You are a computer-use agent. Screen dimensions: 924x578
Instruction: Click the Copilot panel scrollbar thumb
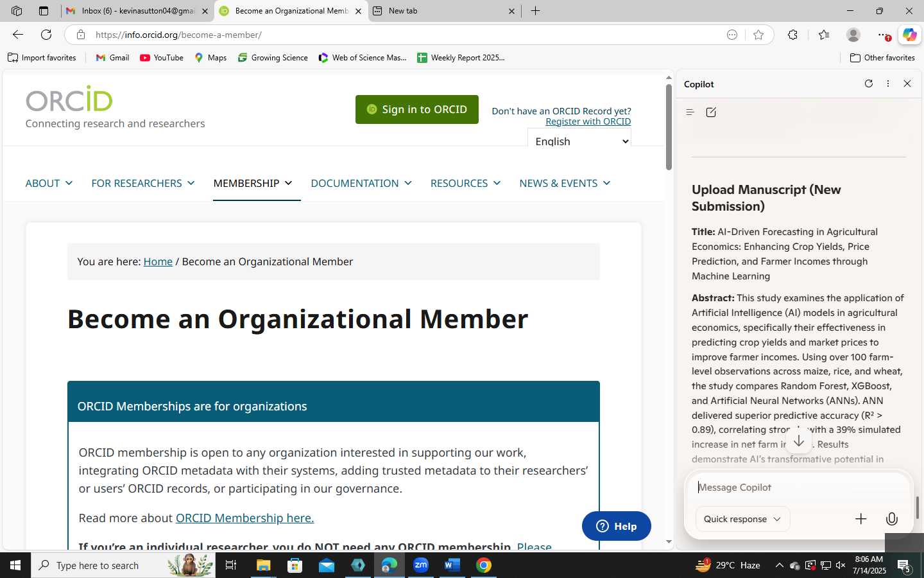[x=918, y=507]
